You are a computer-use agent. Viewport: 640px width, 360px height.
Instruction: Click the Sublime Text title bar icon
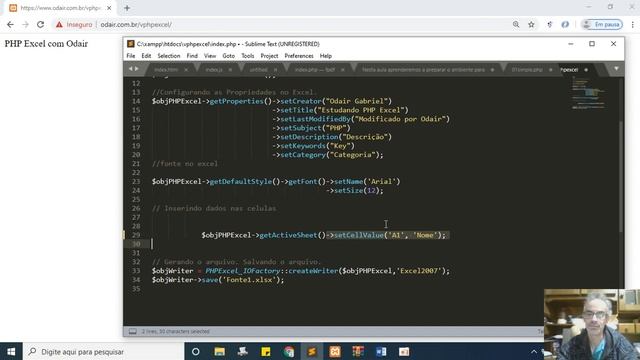[130, 44]
